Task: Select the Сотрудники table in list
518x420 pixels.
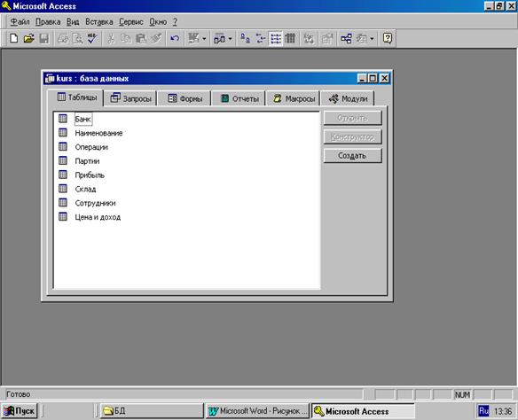Action: pyautogui.click(x=95, y=203)
